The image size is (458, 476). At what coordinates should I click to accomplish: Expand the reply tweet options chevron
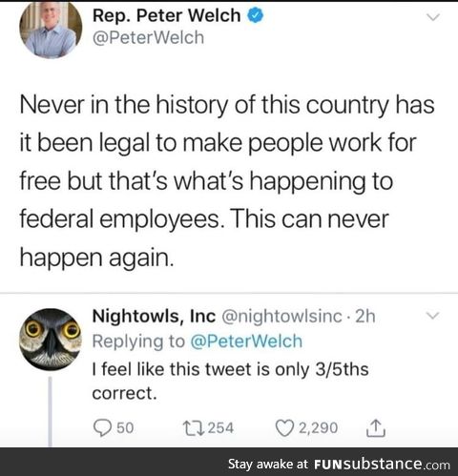[x=433, y=316]
